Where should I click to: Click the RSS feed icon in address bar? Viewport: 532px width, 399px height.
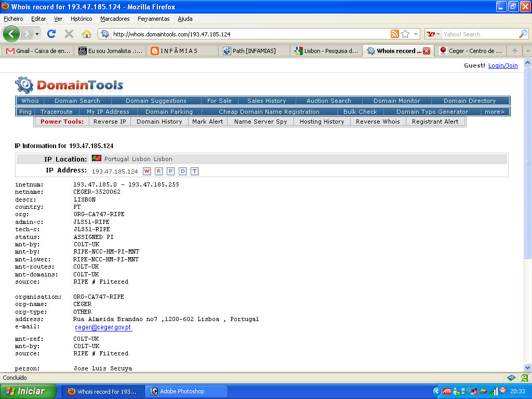coord(395,34)
